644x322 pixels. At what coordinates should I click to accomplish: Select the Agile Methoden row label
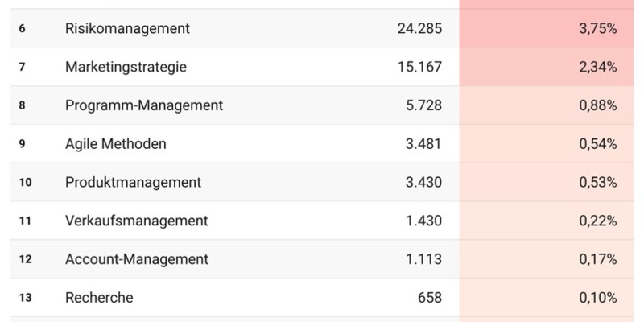(116, 144)
